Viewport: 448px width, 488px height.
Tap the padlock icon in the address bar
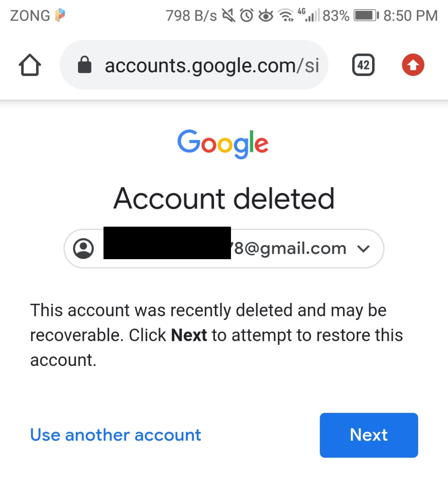(85, 65)
